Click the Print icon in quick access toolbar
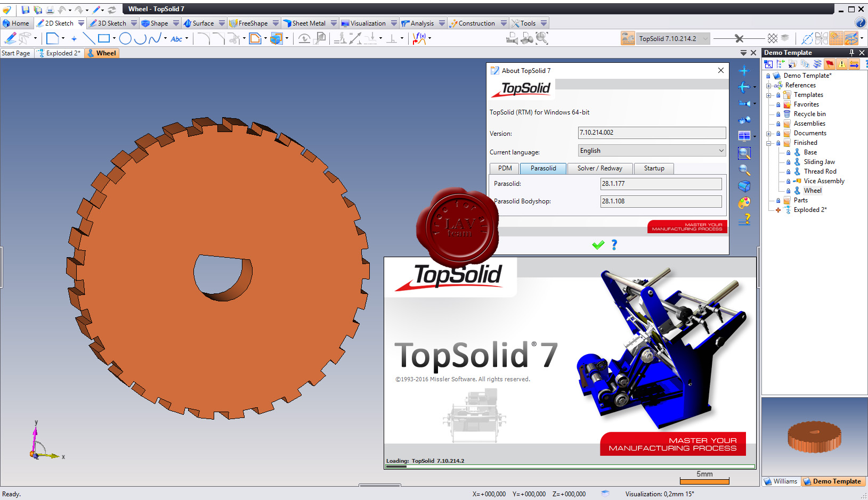This screenshot has width=868, height=500. tap(50, 9)
